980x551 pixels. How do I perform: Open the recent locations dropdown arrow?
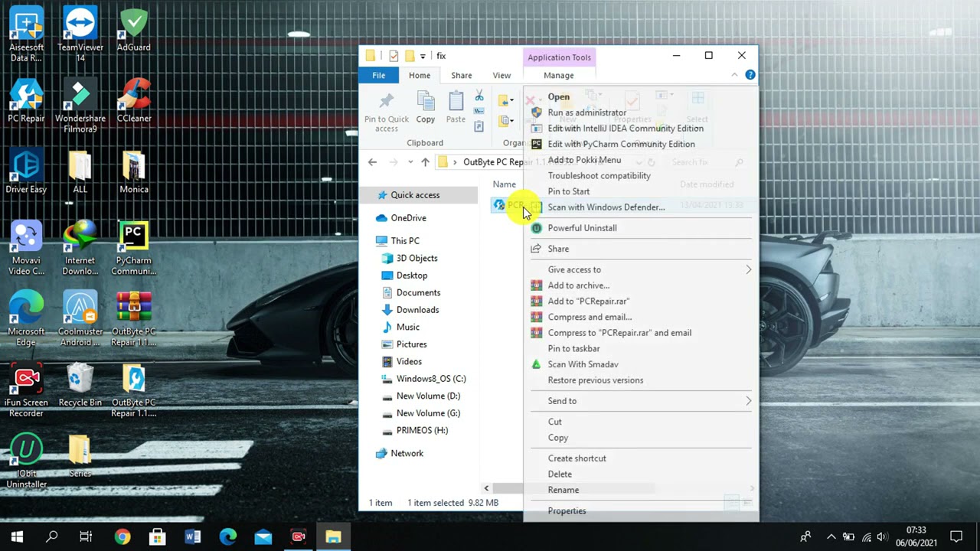410,162
